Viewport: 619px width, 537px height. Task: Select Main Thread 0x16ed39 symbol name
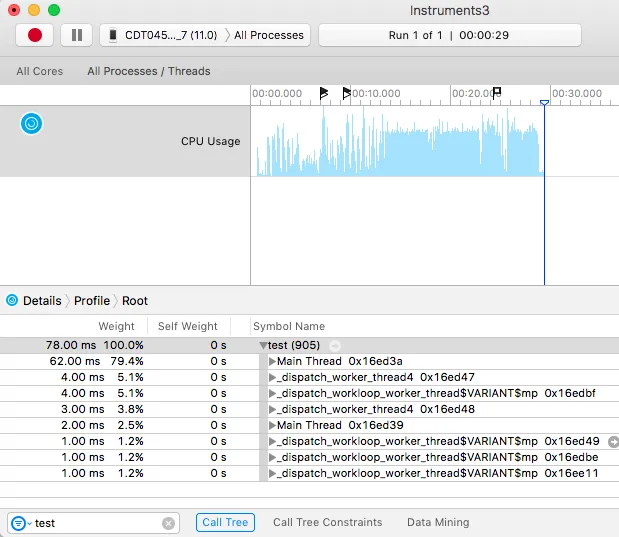tap(340, 425)
